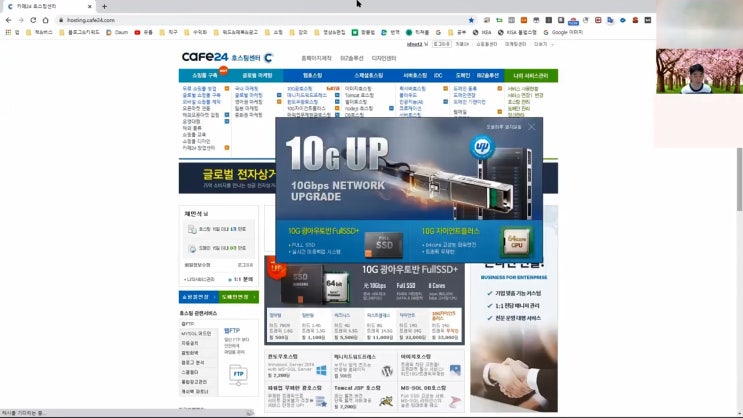Open the 글로벌 마케팅 navigation menu
Viewport: 743px width, 418px height.
click(x=257, y=75)
